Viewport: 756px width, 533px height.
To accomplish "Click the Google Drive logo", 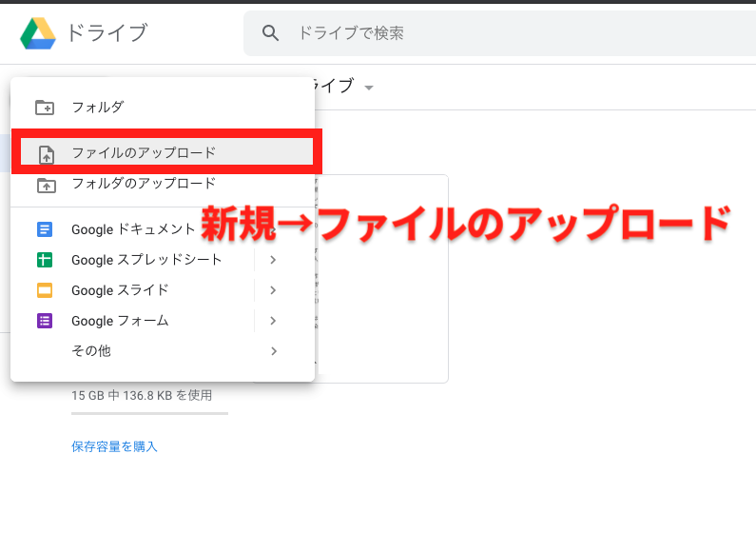I will [38, 33].
